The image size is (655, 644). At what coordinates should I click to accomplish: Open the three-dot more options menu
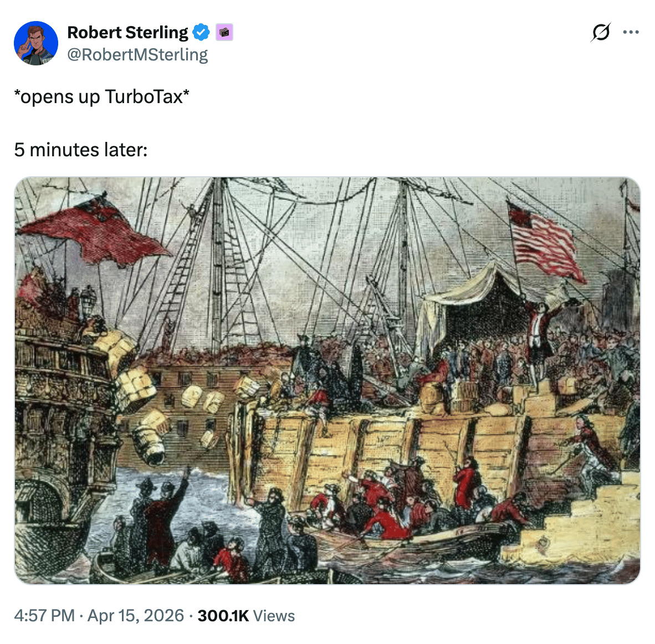[x=631, y=32]
